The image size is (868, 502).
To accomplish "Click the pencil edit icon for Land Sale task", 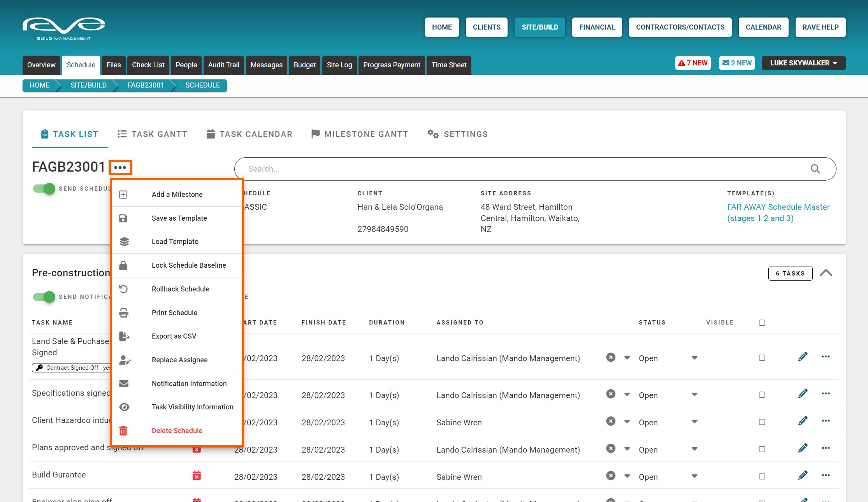I will coord(803,357).
